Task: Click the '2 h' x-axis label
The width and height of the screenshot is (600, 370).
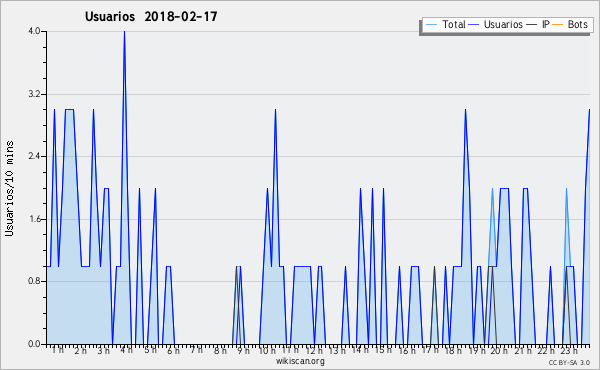Action: coord(80,350)
